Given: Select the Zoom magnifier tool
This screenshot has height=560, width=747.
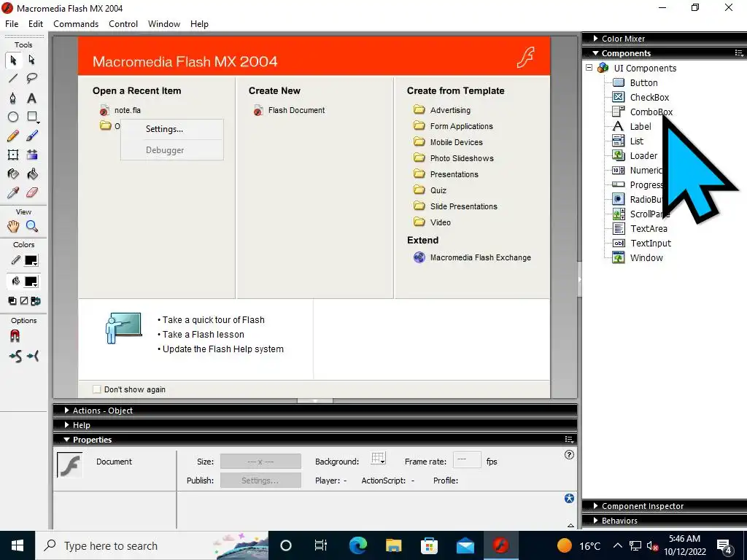Looking at the screenshot, I should pyautogui.click(x=32, y=226).
